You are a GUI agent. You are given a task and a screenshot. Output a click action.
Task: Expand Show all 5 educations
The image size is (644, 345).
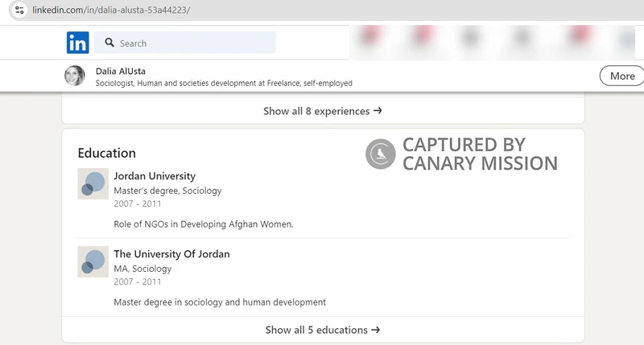pos(316,330)
